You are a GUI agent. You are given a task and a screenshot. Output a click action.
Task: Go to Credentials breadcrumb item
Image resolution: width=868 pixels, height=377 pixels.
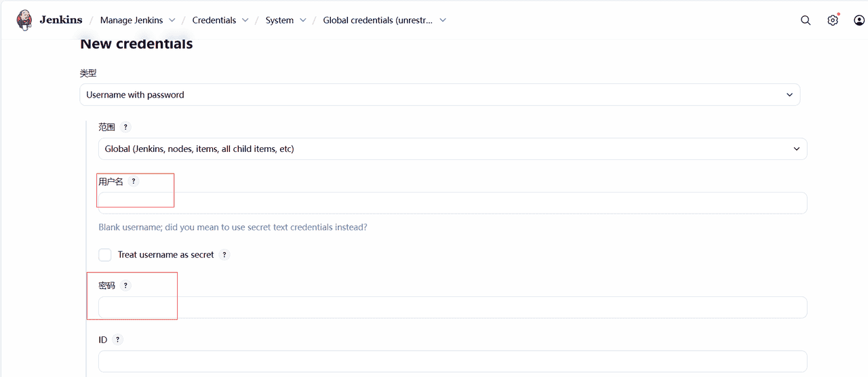click(214, 20)
